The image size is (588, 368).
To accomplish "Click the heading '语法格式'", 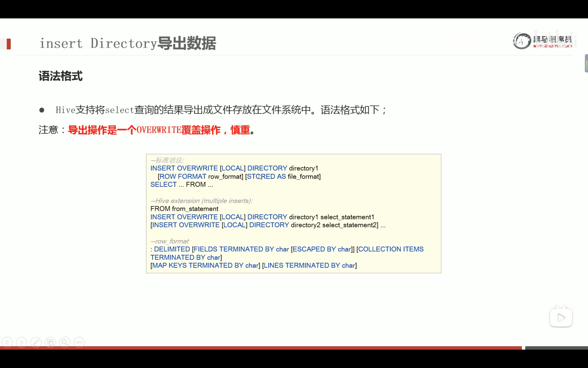I will [x=60, y=76].
